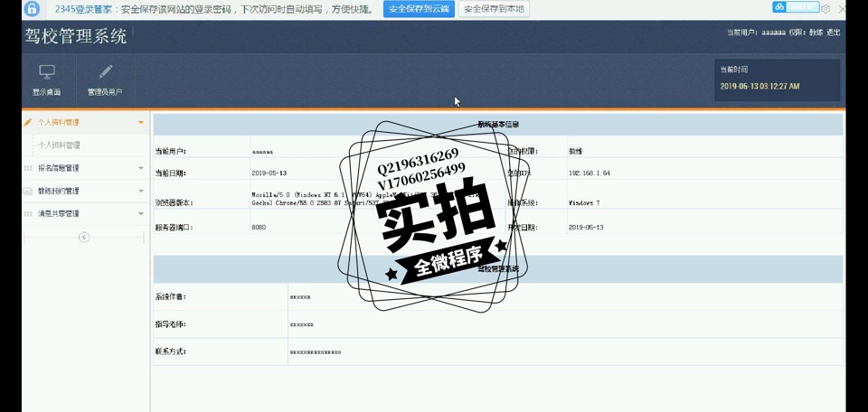Viewport: 868px width, 412px height.
Task: Dismiss the password save bar
Action: (843, 8)
